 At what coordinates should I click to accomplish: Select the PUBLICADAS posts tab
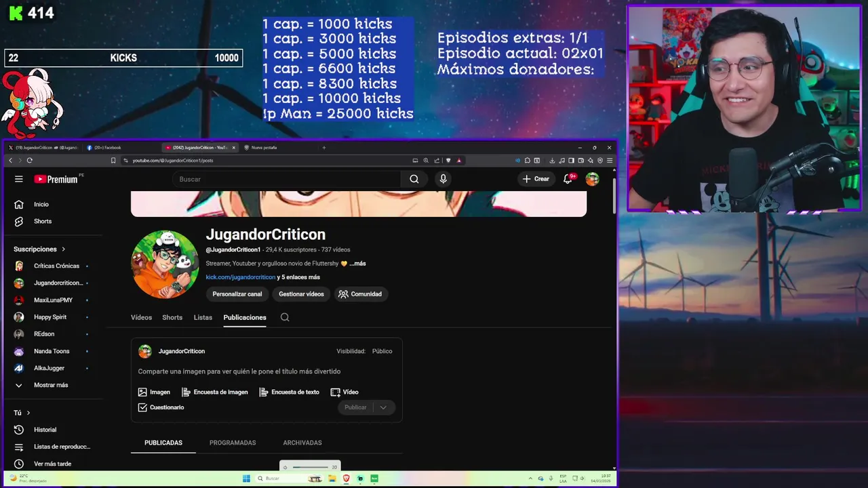[x=163, y=443]
